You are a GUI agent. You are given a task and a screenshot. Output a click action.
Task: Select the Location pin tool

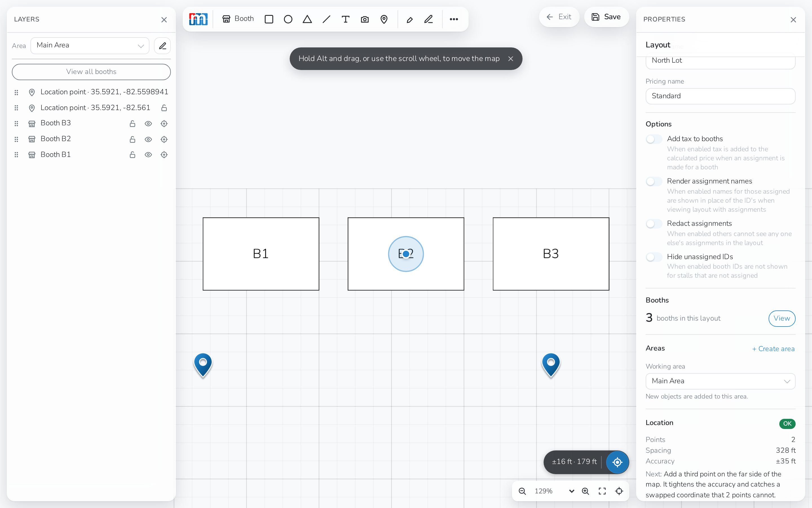tap(384, 19)
